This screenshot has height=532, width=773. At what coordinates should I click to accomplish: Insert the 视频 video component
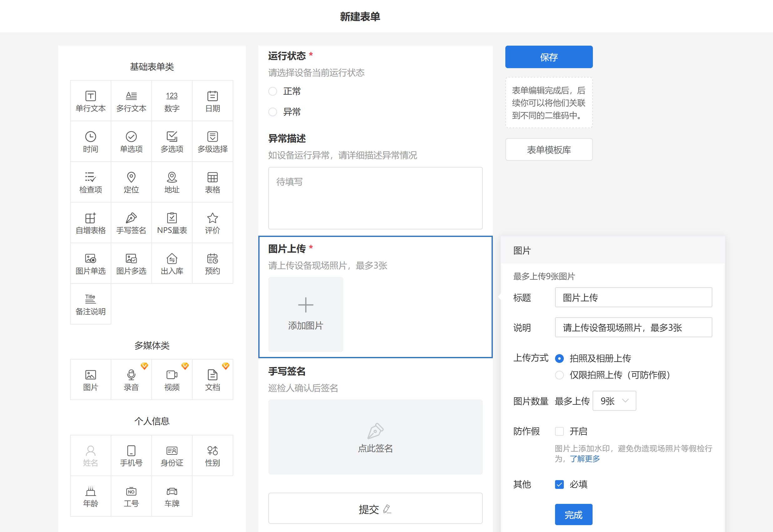click(x=172, y=380)
